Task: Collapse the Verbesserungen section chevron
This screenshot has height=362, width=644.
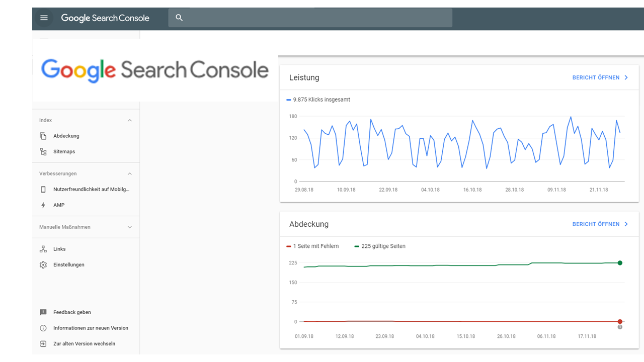Action: (130, 173)
